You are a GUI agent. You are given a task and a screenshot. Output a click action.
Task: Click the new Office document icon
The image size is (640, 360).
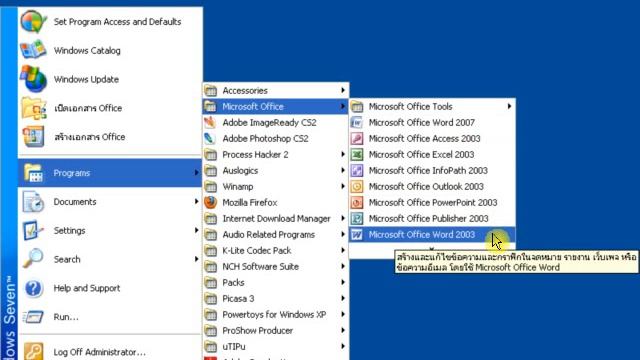click(33, 137)
